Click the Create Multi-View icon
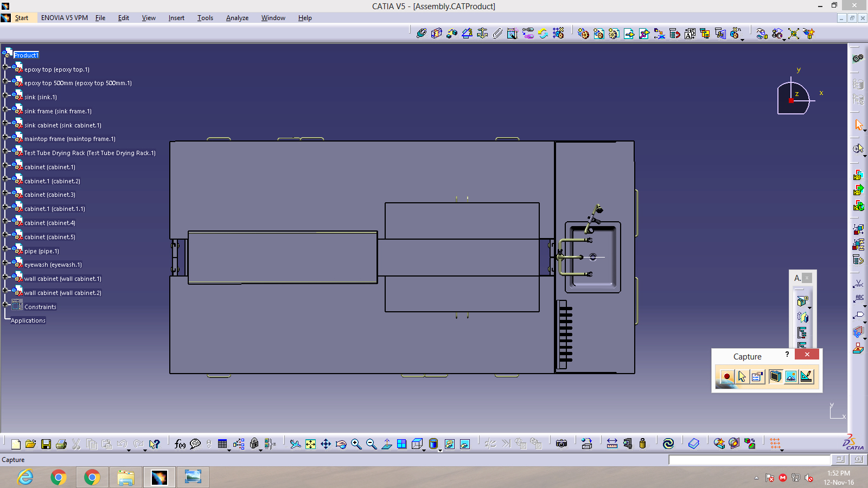 402,444
